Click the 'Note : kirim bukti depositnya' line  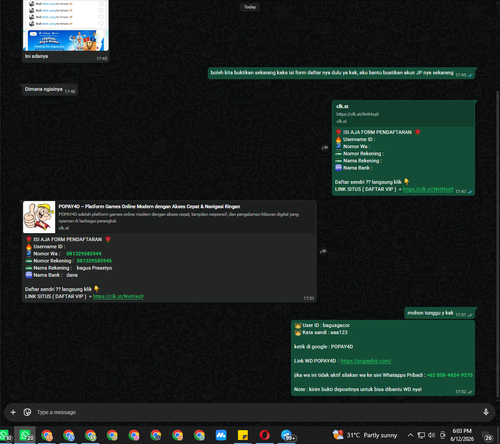click(358, 389)
